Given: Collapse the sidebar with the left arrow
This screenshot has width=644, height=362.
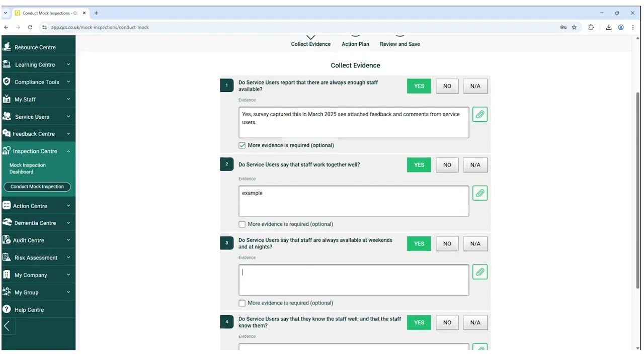Looking at the screenshot, I should pos(8,326).
